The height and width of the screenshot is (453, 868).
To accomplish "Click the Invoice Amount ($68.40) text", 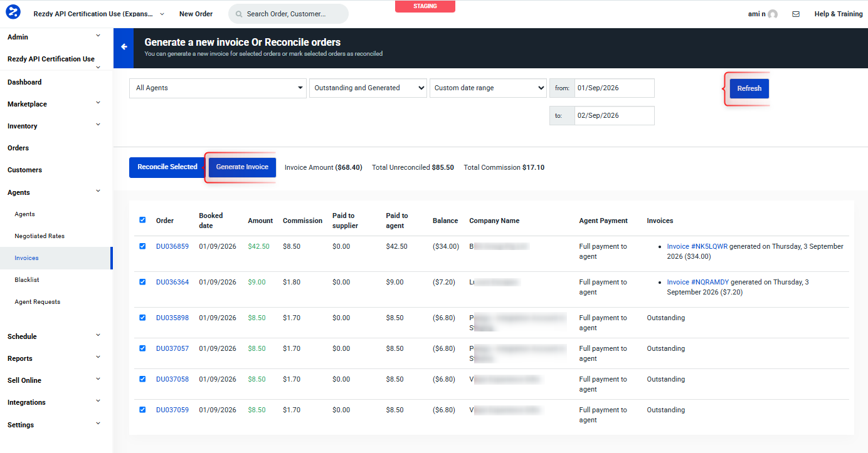I will point(324,167).
